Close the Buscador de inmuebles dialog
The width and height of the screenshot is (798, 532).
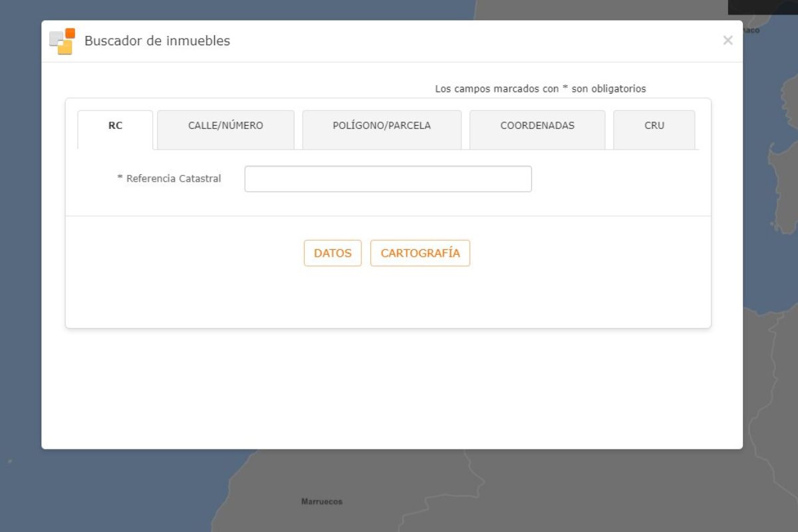tap(728, 40)
